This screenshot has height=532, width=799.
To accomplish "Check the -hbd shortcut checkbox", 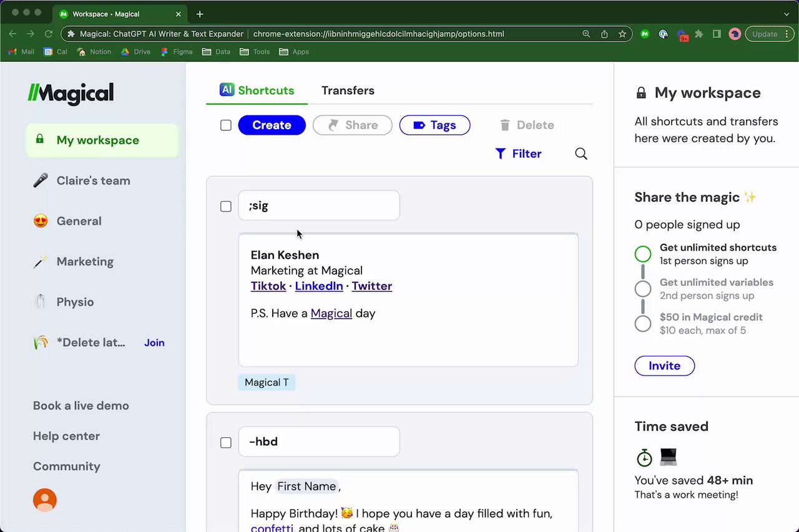I will pos(226,443).
